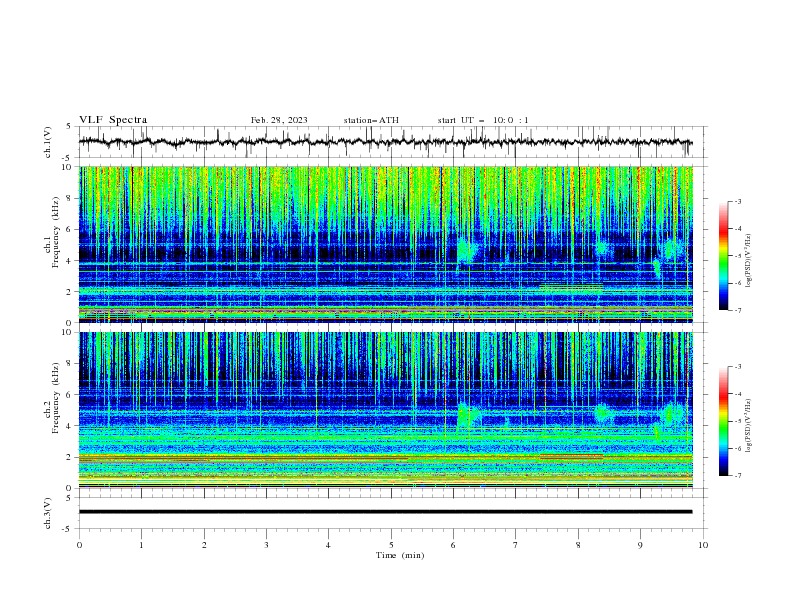Screen dimensions: 792x612
Task: Click the time axis tick label '10'
Action: tap(703, 545)
